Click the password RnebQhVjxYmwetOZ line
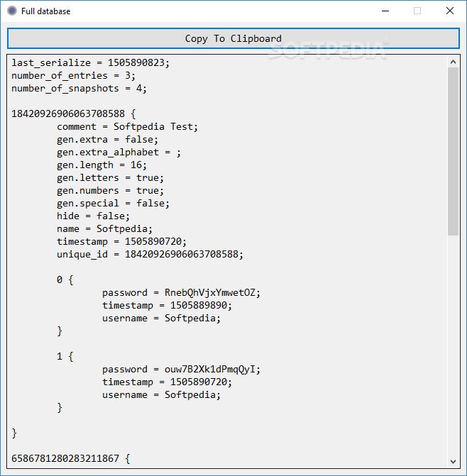467x476 pixels. [181, 292]
